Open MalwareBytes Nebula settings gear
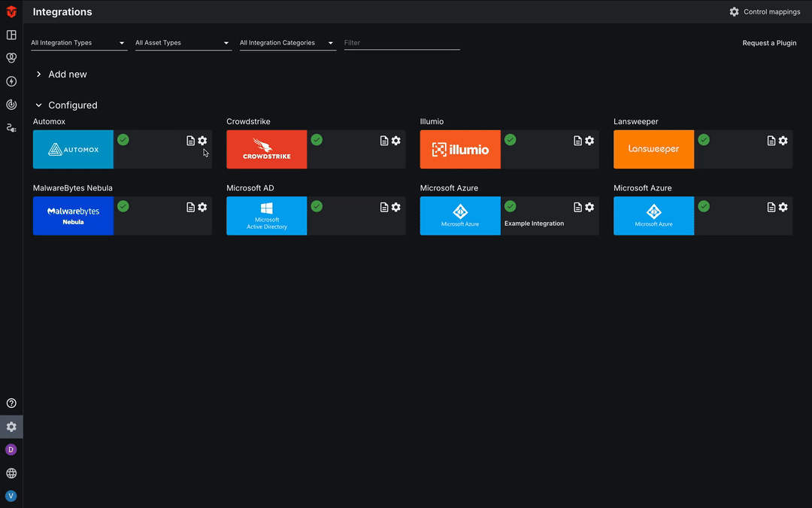The height and width of the screenshot is (508, 812). coord(202,207)
